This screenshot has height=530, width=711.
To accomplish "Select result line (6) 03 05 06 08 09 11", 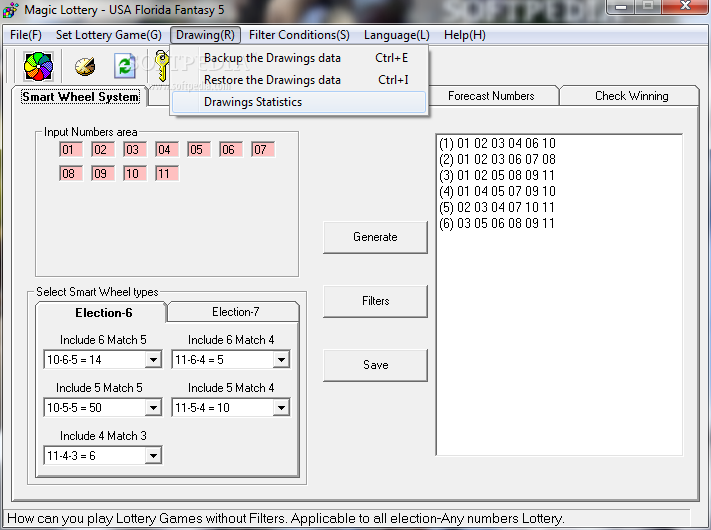I will [x=497, y=223].
